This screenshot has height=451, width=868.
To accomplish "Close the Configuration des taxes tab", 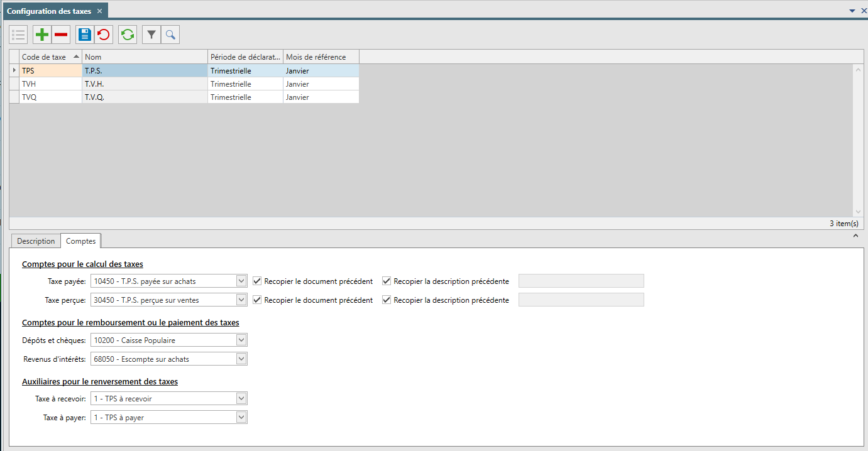I will 99,11.
